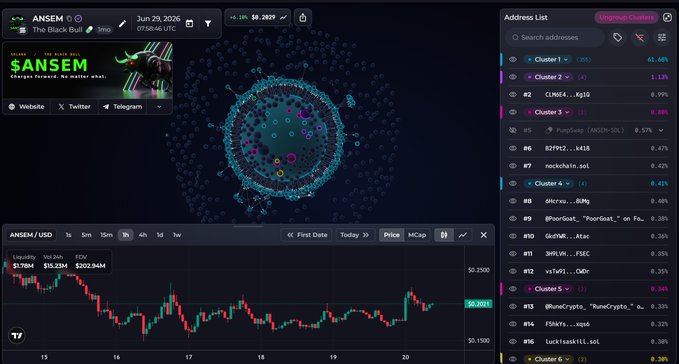Toggle visibility eye for #14 F5hkYs...xqs6
The width and height of the screenshot is (679, 364).
[x=513, y=324]
